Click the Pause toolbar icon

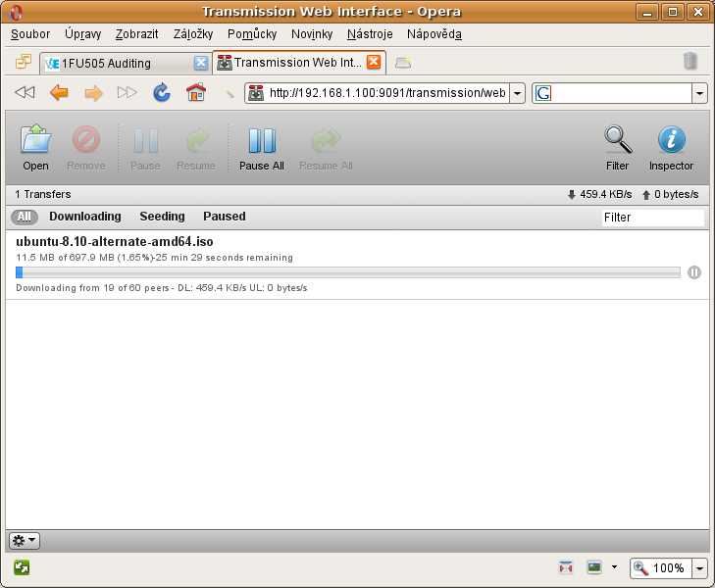coord(145,147)
